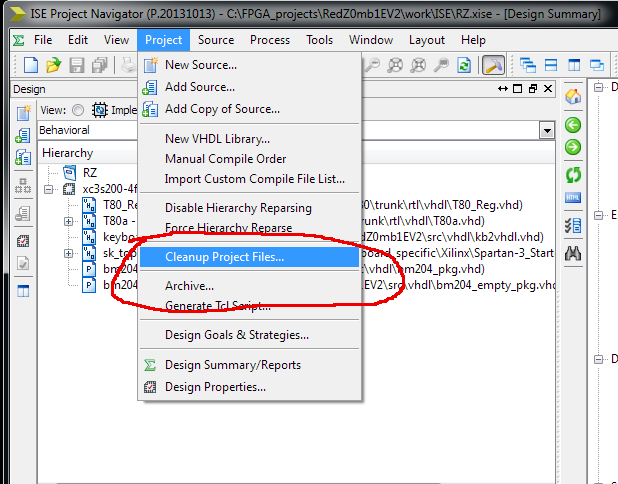
Task: Open the Layout menu
Action: tap(427, 40)
